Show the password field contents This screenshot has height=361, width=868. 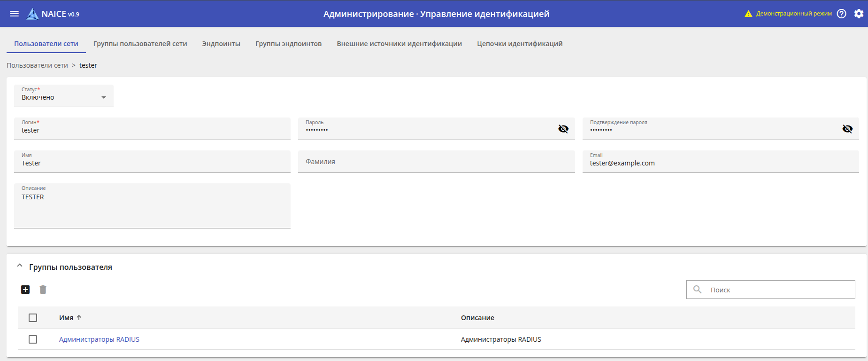(x=563, y=129)
